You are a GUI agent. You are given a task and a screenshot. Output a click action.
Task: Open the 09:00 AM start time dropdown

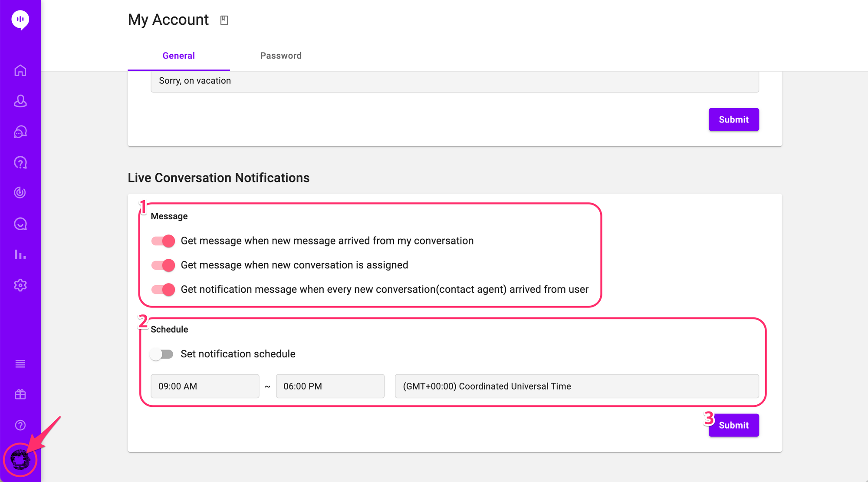(205, 386)
